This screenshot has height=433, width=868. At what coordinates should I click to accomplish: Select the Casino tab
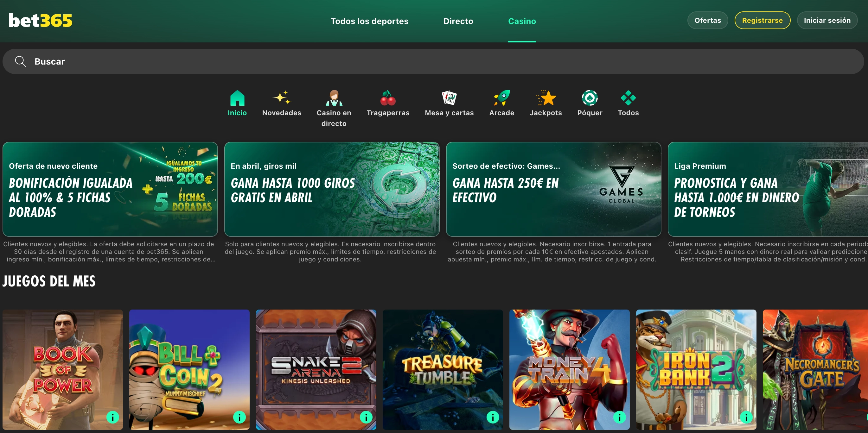(x=522, y=21)
